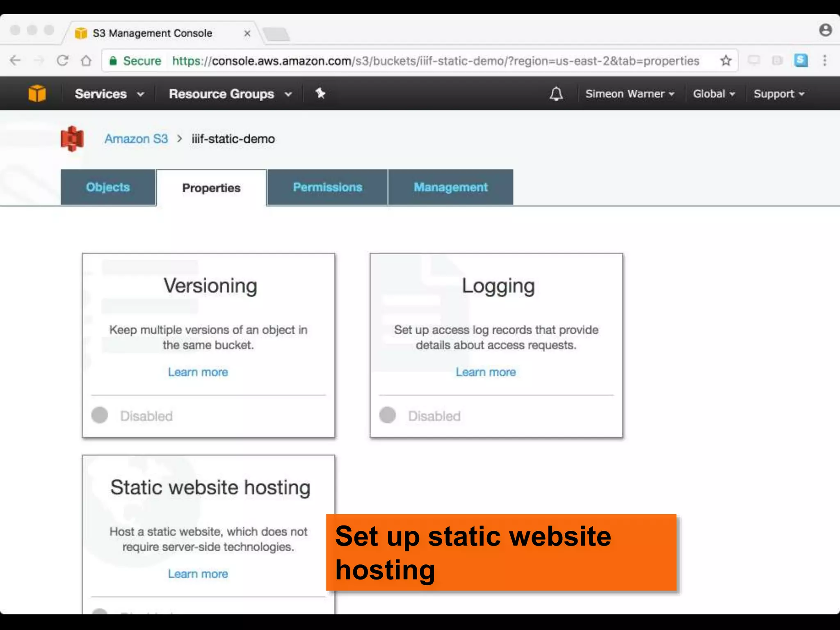Click the Versioning description text
Viewport: 840px width, 630px height.
click(x=208, y=337)
